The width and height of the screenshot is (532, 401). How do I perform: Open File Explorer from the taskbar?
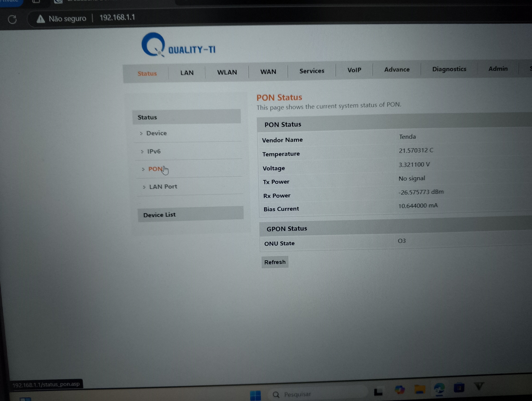419,389
